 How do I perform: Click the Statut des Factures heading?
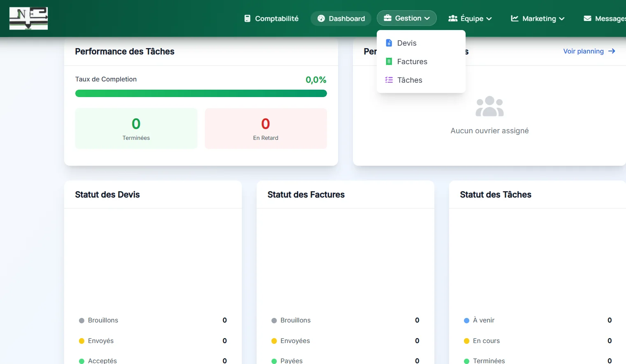pos(306,195)
